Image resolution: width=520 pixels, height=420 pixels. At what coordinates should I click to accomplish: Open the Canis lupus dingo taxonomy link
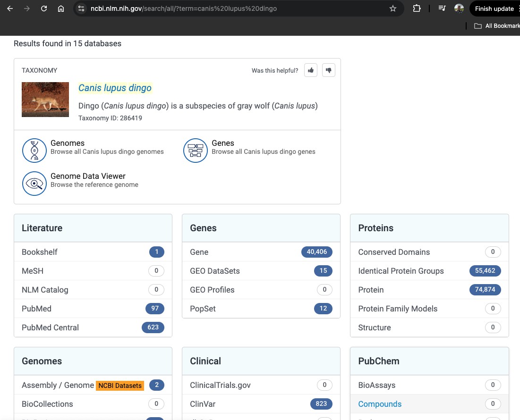point(115,88)
